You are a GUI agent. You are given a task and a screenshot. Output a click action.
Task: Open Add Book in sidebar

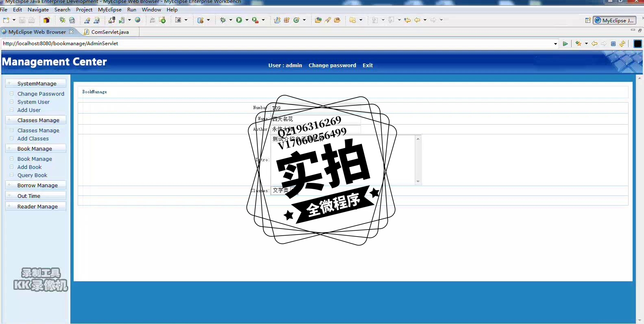click(x=29, y=167)
